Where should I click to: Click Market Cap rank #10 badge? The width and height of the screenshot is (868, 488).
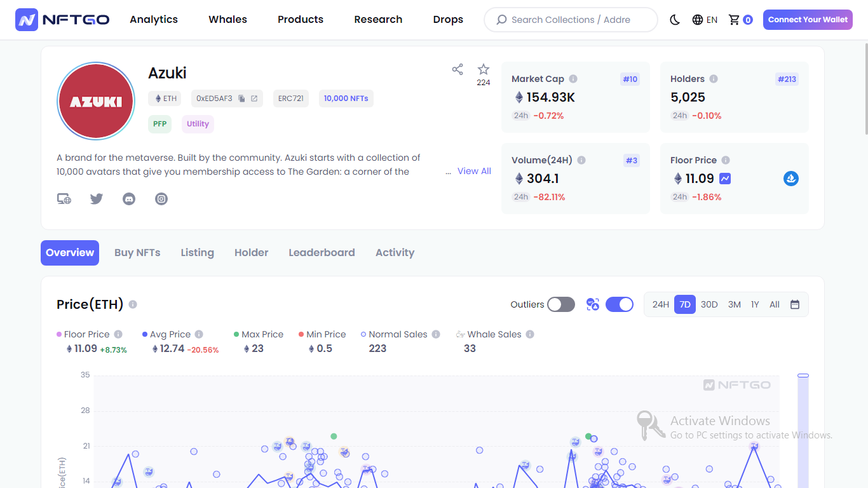(630, 79)
